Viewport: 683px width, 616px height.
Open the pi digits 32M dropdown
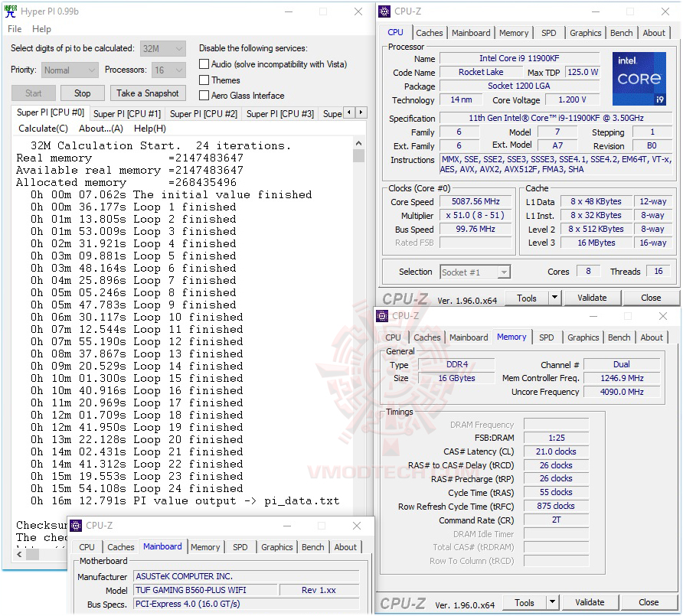(163, 48)
